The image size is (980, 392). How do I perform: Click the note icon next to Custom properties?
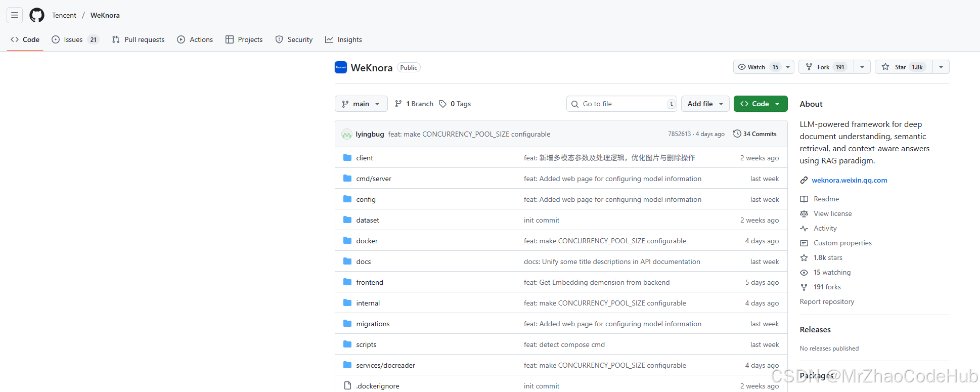804,243
